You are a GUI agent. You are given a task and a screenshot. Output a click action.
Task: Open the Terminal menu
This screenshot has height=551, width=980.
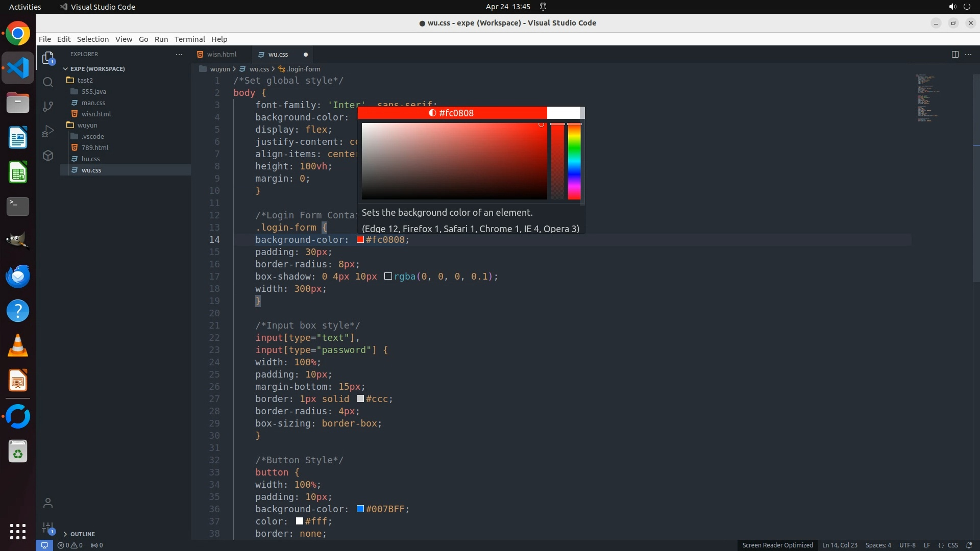point(189,39)
